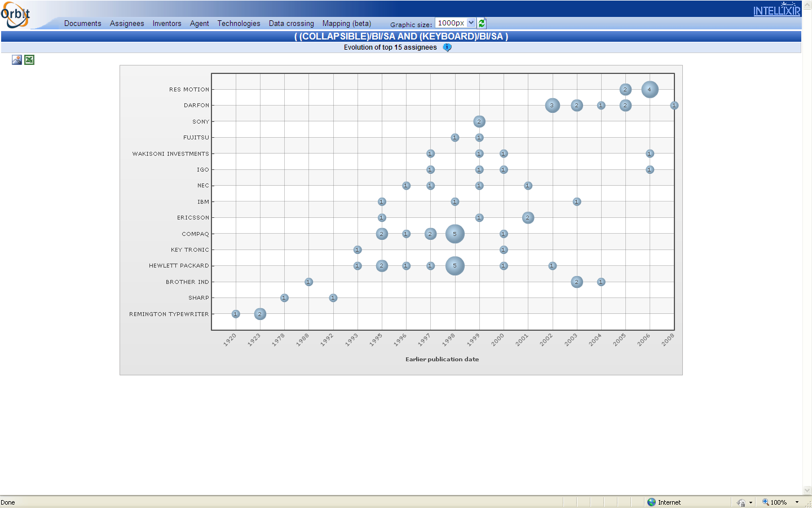Click the Internet zone globe icon

click(x=652, y=502)
